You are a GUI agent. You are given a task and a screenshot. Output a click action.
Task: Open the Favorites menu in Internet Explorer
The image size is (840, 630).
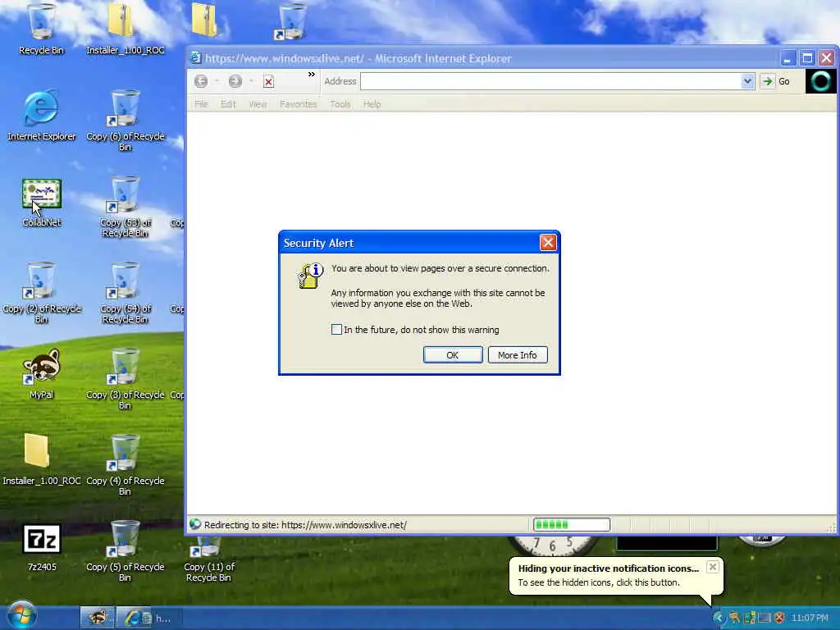[x=299, y=104]
